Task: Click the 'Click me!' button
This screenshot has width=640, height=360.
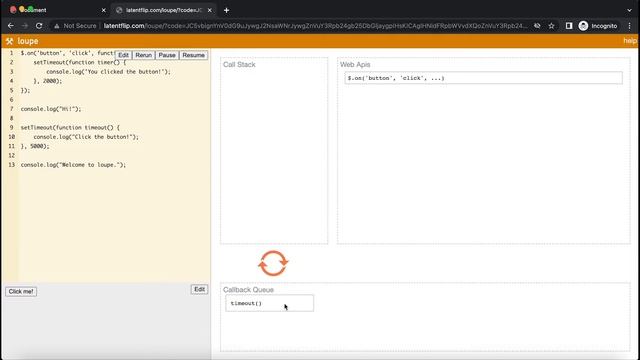Action: pos(21,291)
